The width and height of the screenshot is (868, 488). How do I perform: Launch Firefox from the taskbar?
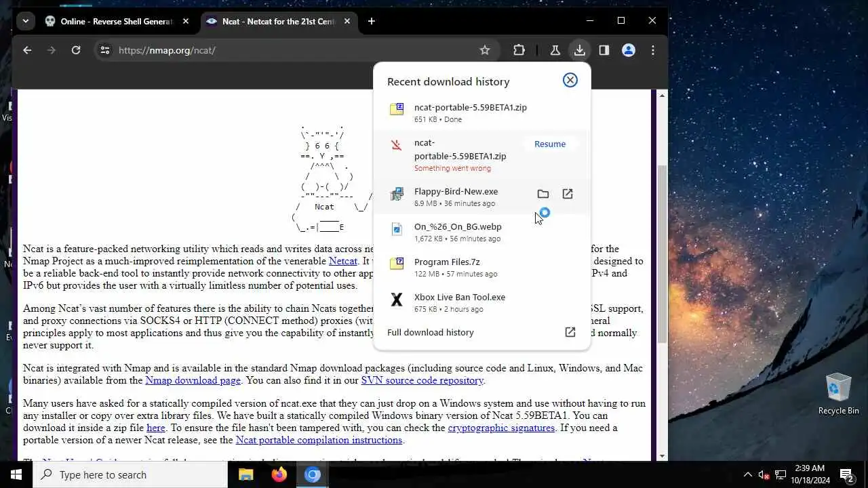279,474
